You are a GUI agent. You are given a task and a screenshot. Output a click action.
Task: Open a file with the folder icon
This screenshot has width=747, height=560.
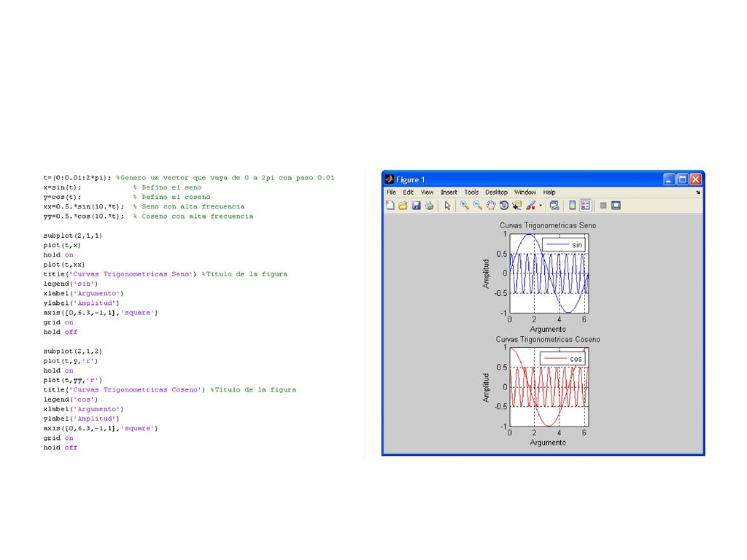[403, 205]
